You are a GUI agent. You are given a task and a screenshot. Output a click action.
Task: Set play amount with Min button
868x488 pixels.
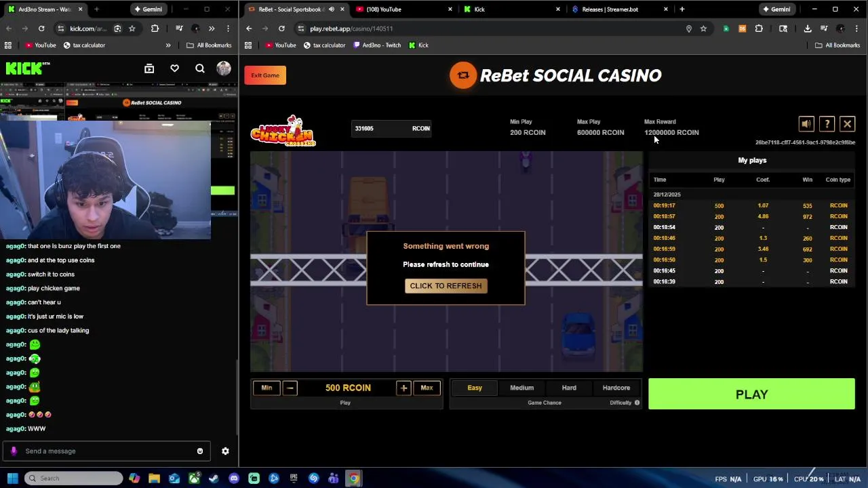(267, 388)
